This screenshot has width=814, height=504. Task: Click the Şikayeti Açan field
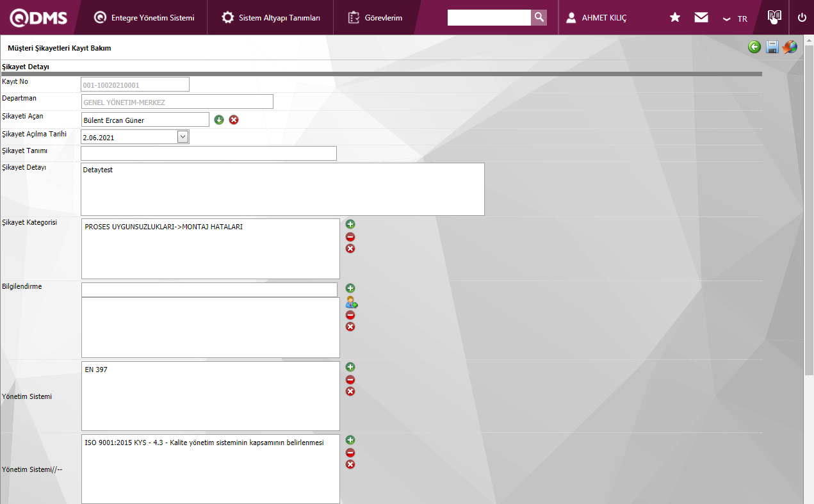(x=145, y=120)
